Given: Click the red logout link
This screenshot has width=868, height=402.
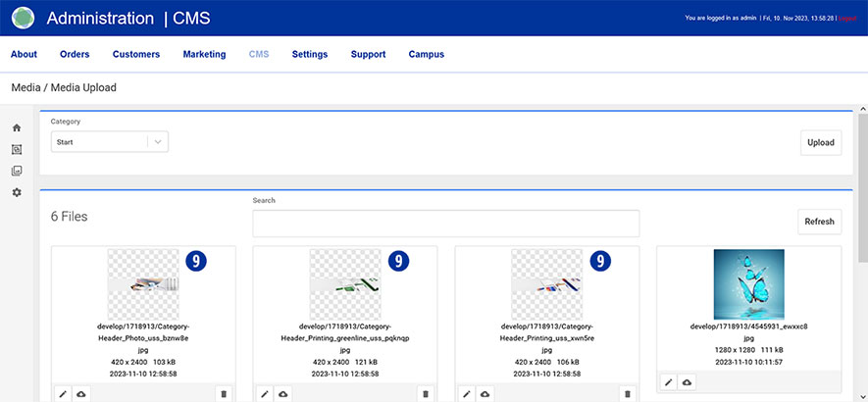Looking at the screenshot, I should point(847,18).
